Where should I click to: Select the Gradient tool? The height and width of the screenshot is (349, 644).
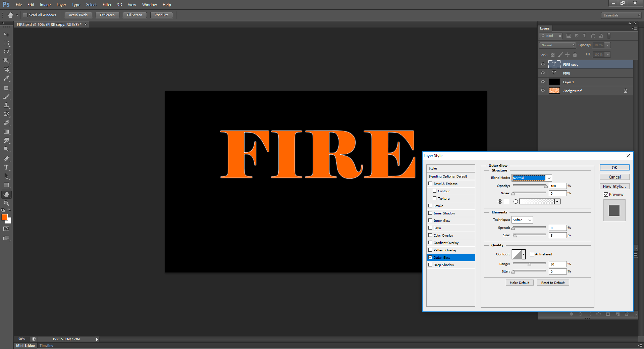click(x=6, y=132)
